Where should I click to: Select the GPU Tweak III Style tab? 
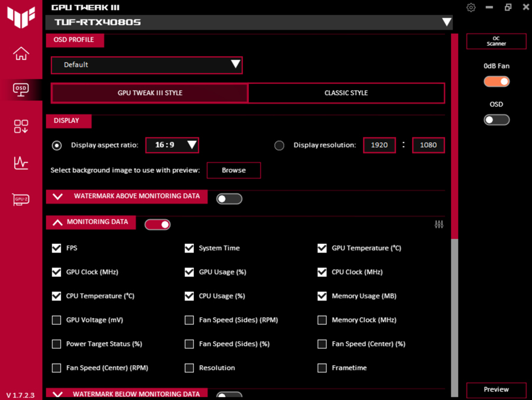coord(150,93)
